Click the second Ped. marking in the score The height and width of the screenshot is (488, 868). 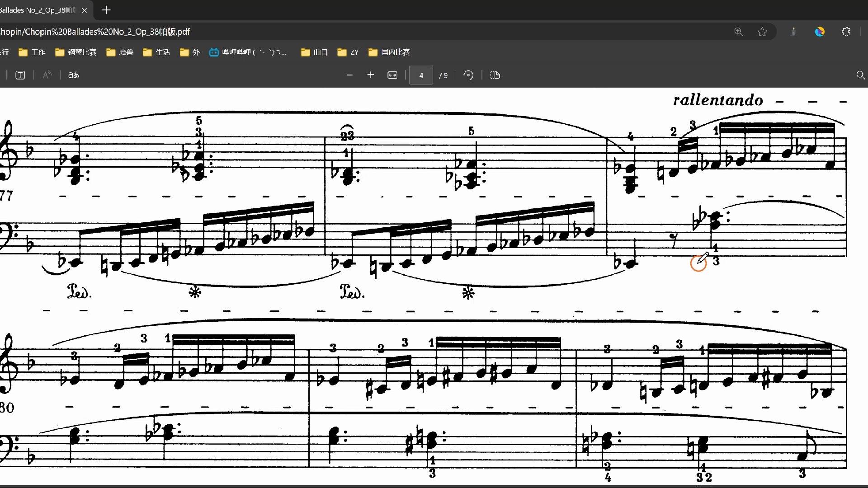(x=352, y=292)
